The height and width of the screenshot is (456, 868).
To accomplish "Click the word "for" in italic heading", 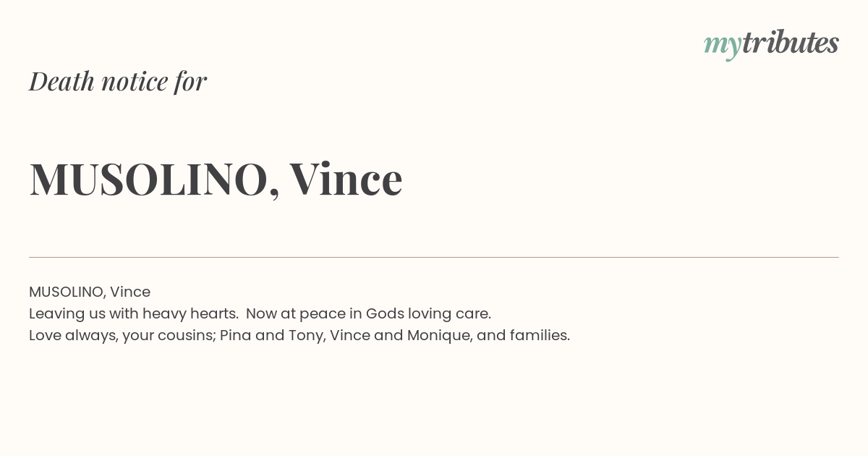I will tap(191, 81).
